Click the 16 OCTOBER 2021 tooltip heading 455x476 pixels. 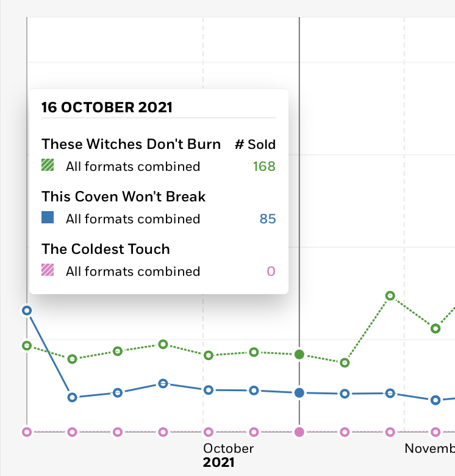(107, 107)
